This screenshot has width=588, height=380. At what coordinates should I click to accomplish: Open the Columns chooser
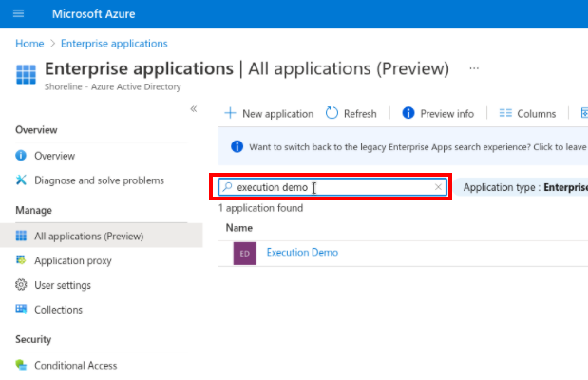(x=527, y=113)
